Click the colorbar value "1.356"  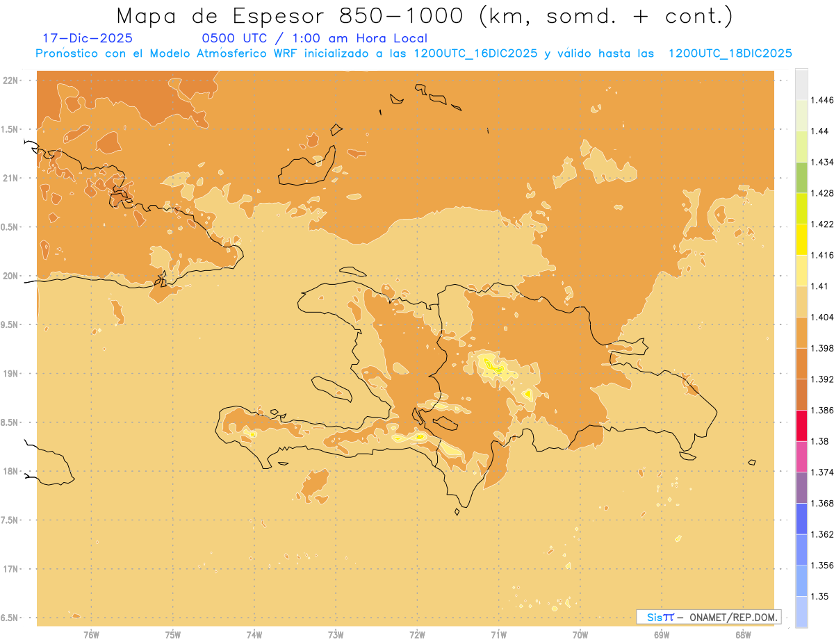point(822,565)
